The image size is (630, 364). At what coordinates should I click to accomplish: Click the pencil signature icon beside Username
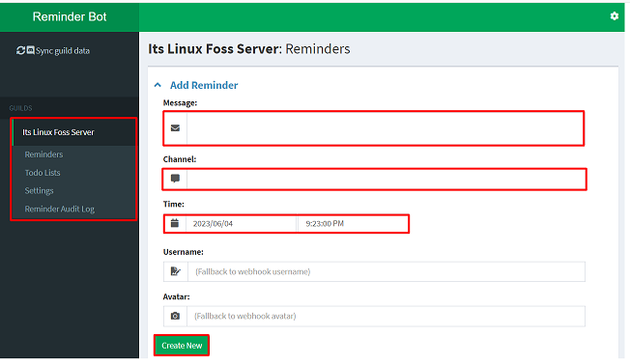[x=176, y=271]
